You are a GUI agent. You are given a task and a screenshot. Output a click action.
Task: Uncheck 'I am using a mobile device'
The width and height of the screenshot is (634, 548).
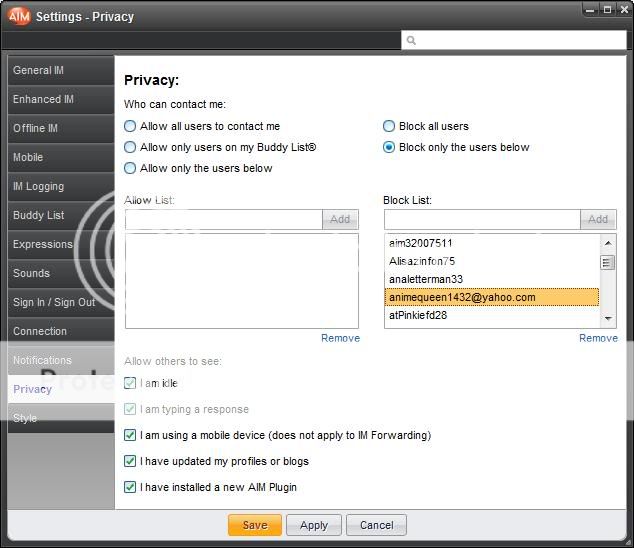pyautogui.click(x=130, y=435)
